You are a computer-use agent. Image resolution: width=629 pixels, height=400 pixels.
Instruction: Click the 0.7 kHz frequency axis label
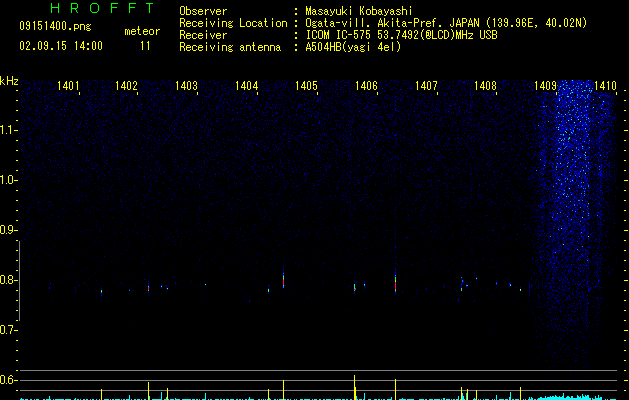8,330
